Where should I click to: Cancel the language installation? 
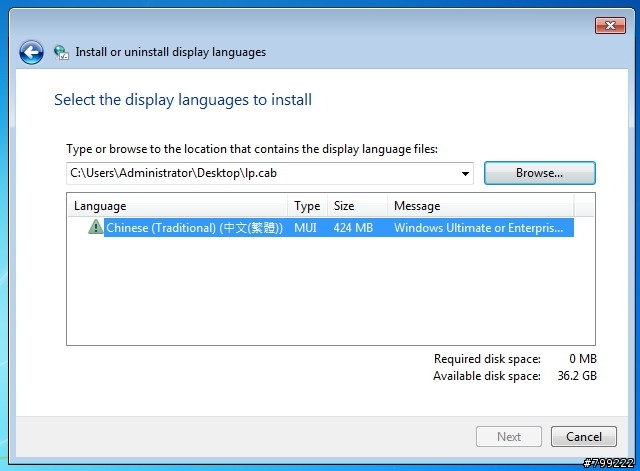(584, 437)
